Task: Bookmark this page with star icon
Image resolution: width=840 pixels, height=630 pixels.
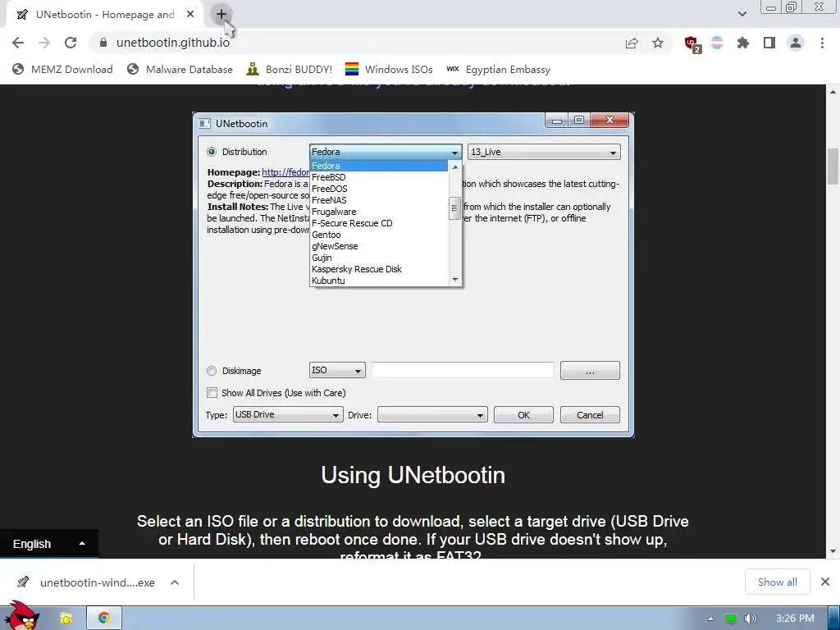Action: click(x=658, y=43)
